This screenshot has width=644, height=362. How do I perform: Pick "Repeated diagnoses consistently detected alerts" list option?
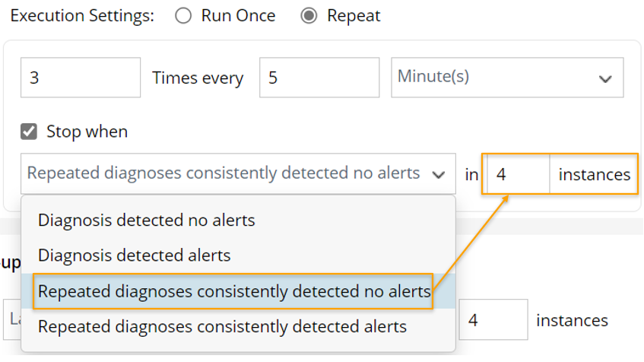tap(222, 327)
